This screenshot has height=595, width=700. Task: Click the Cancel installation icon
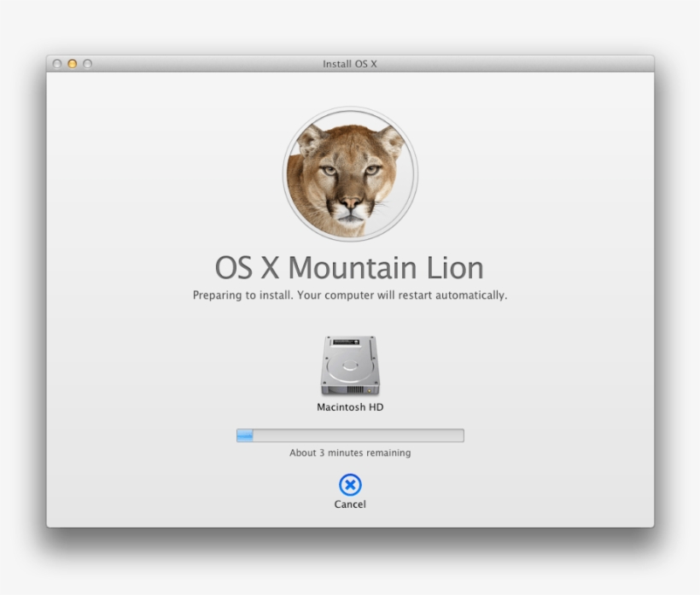coord(350,486)
